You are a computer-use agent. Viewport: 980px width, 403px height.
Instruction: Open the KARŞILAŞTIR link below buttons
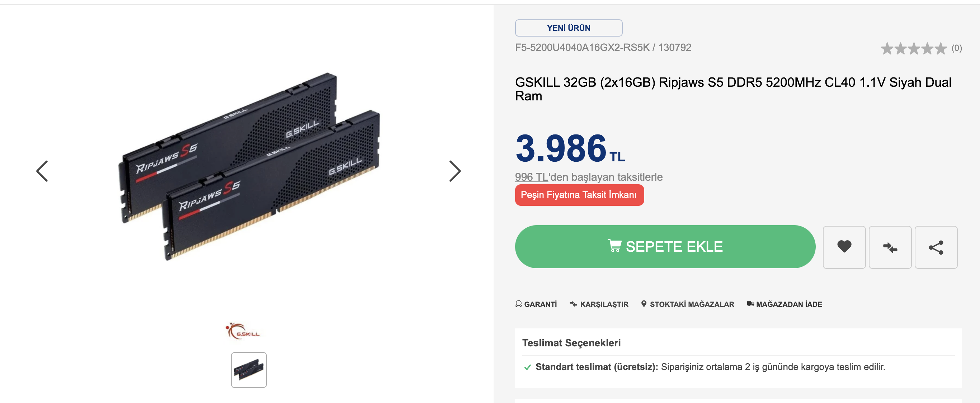click(599, 304)
